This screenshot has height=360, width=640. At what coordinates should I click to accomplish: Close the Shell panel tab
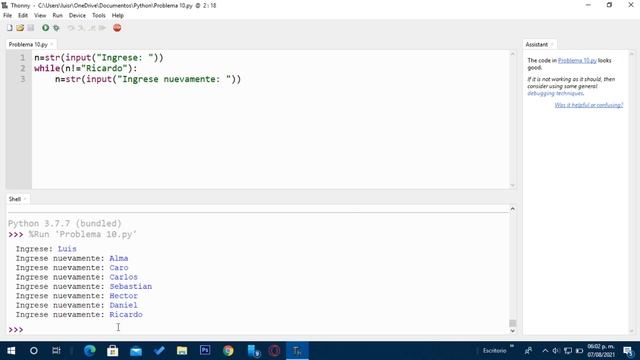point(25,199)
